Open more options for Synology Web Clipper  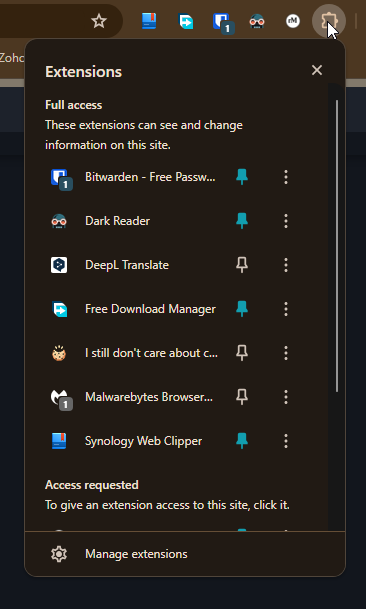[x=286, y=441]
